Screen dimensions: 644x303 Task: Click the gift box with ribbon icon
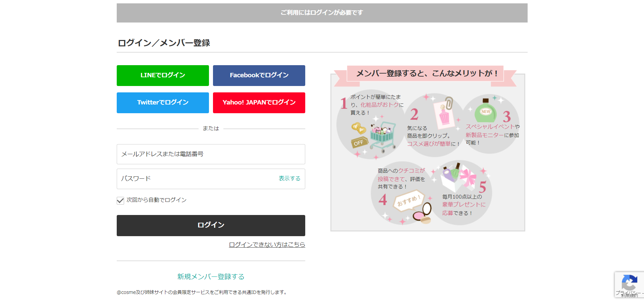pyautogui.click(x=458, y=177)
